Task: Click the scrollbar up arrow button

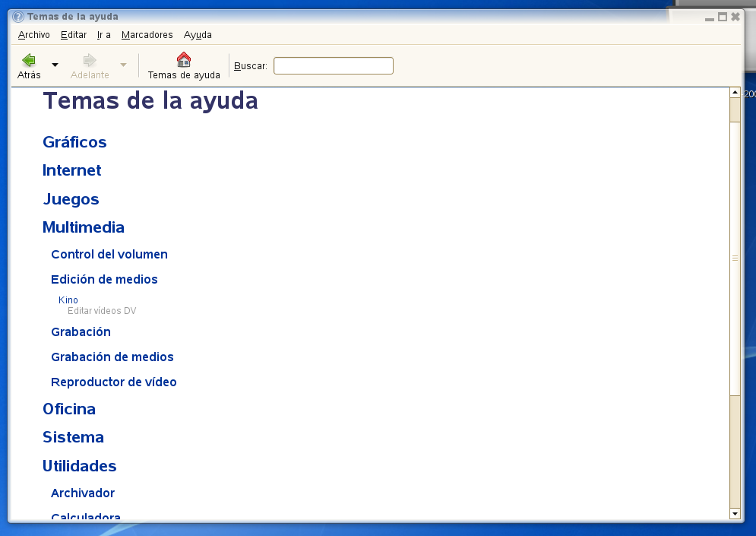Action: 734,93
